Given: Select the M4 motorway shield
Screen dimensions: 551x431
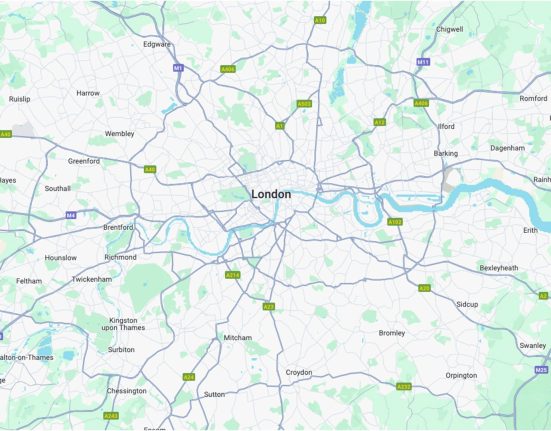Looking at the screenshot, I should coord(71,215).
